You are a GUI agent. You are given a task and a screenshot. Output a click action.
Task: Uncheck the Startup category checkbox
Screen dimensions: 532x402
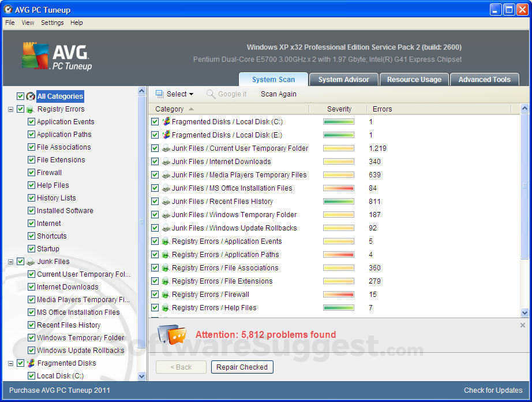(x=32, y=248)
